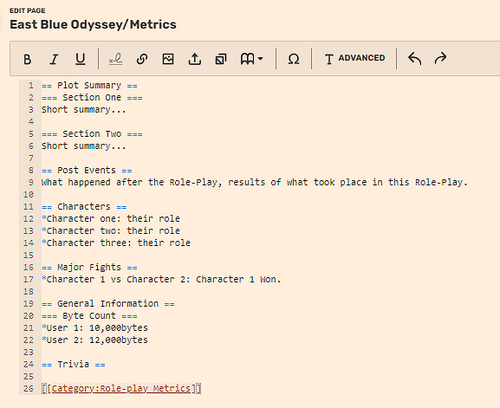500x408 pixels.
Task: Redo the last edit
Action: click(440, 59)
